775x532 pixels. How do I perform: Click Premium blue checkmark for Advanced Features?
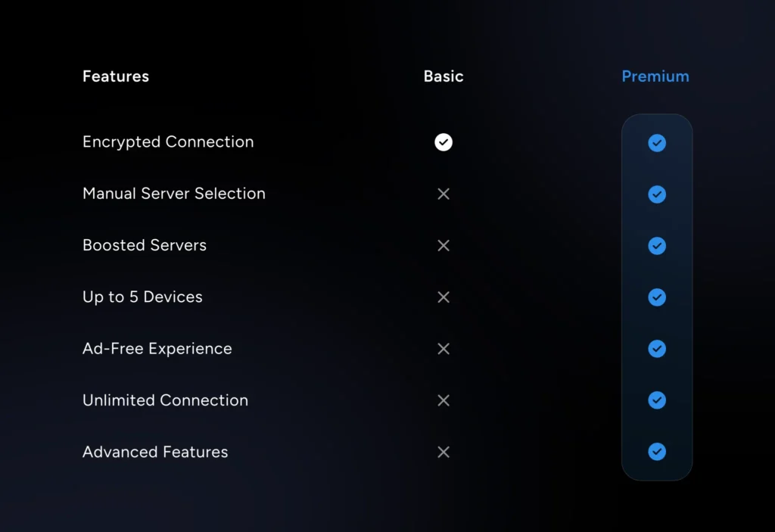tap(657, 452)
